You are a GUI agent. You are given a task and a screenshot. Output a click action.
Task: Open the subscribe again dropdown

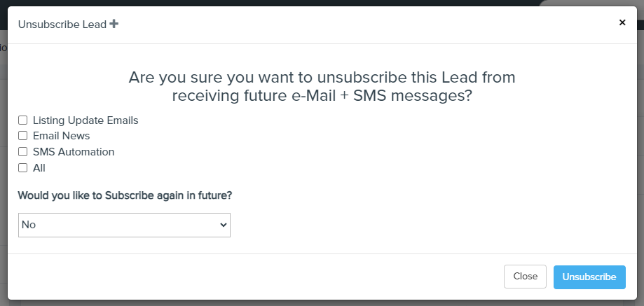(x=124, y=225)
